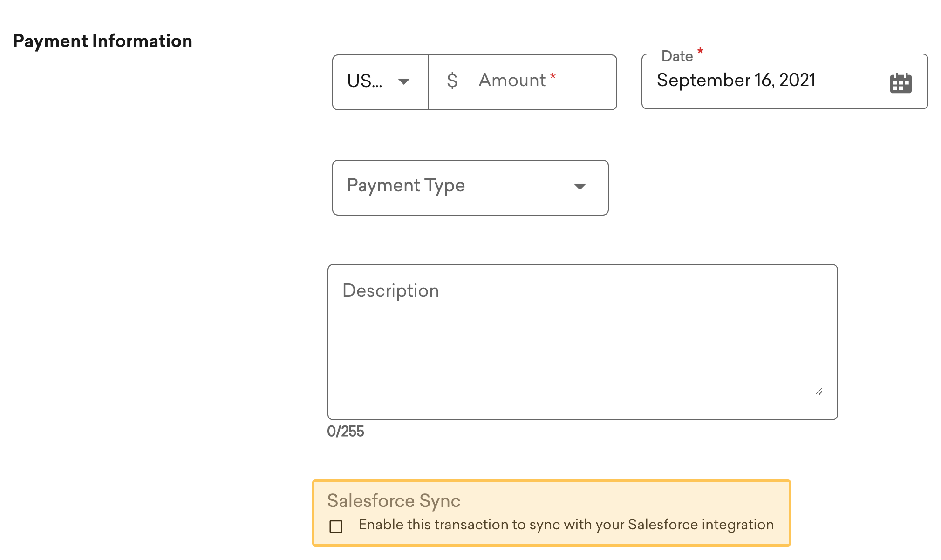Click the Payment Information heading

(102, 41)
